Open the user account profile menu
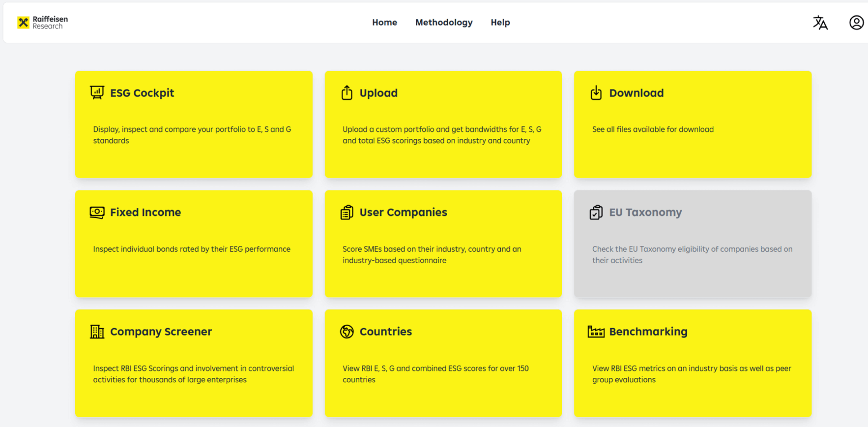 pos(856,23)
